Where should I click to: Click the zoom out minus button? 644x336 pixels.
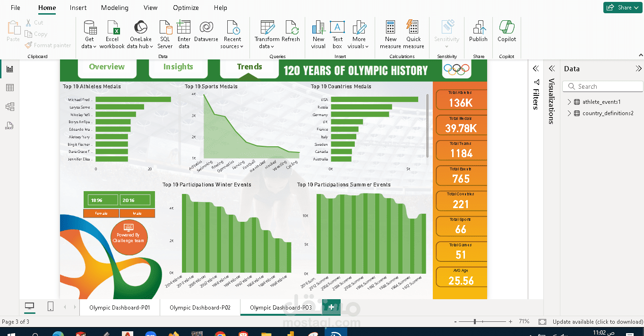click(455, 322)
